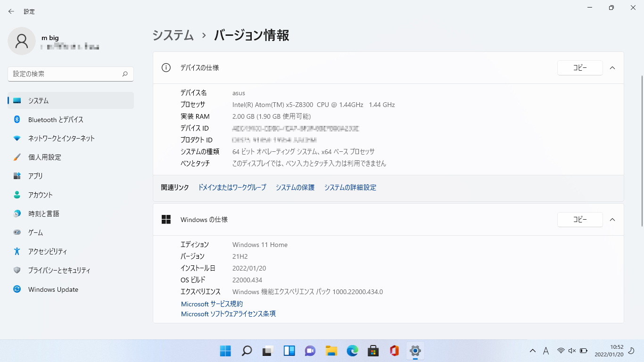Click the 21H2 version value
The width and height of the screenshot is (644, 362).
[240, 256]
